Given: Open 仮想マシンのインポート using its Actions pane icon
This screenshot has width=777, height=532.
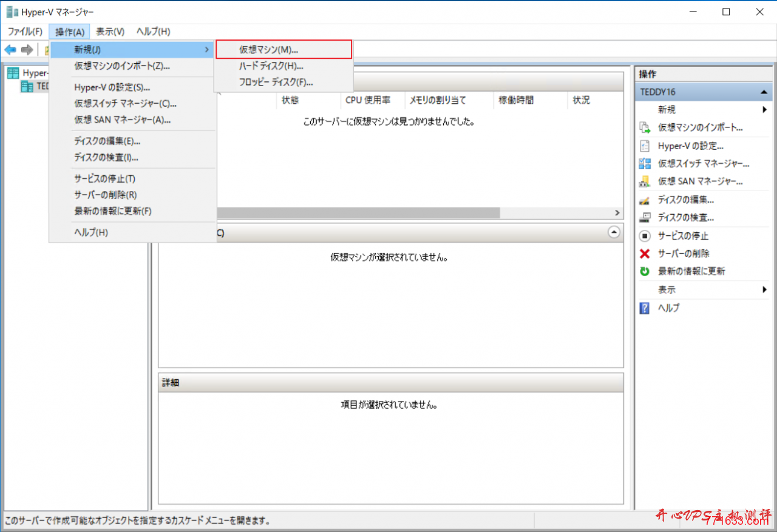Looking at the screenshot, I should click(645, 127).
